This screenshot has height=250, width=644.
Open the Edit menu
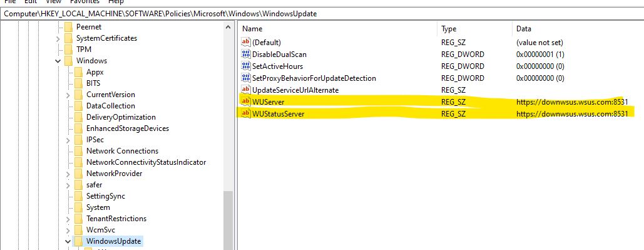click(31, 2)
